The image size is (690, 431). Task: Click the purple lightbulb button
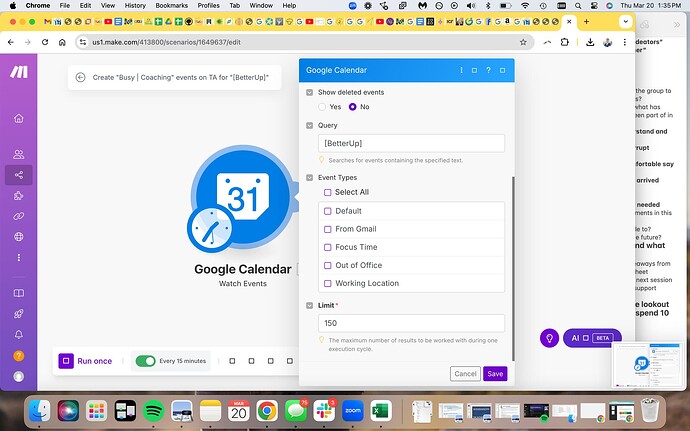pyautogui.click(x=549, y=338)
